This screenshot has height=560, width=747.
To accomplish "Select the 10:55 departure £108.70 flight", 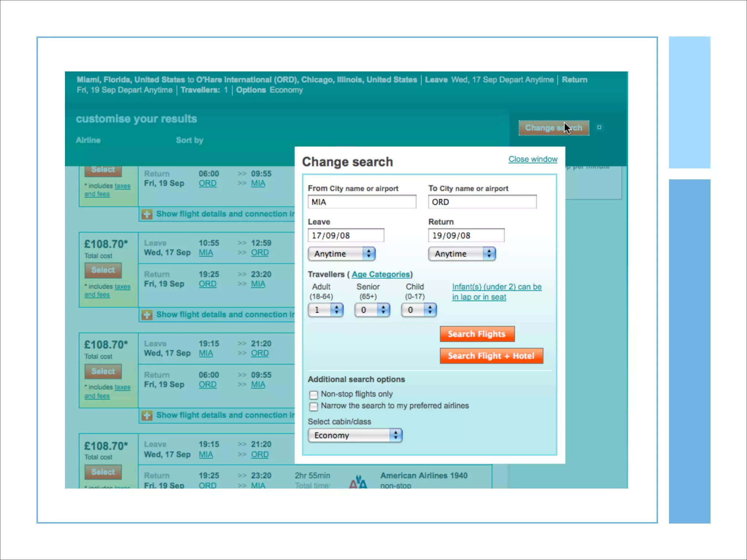I will (103, 270).
